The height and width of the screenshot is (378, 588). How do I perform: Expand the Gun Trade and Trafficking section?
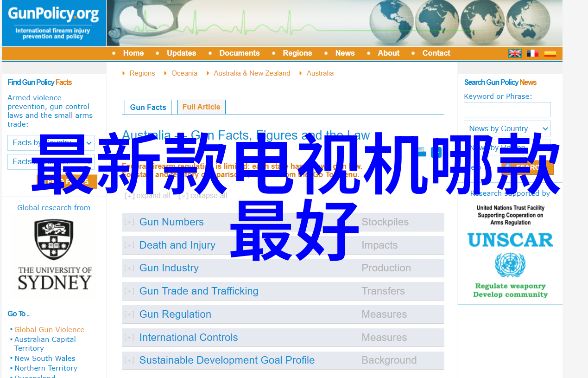click(198, 291)
